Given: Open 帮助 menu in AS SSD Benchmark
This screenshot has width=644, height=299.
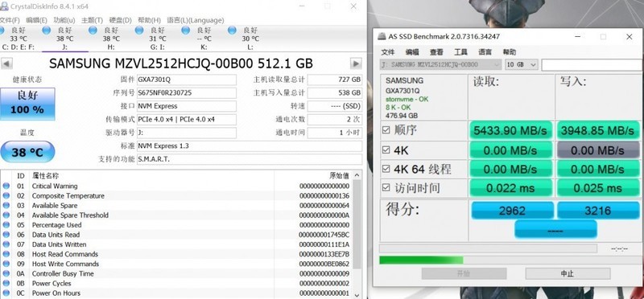Looking at the screenshot, I should [510, 52].
